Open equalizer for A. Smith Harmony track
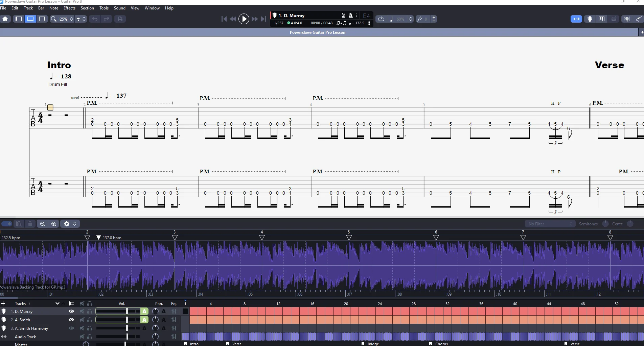 [174, 328]
